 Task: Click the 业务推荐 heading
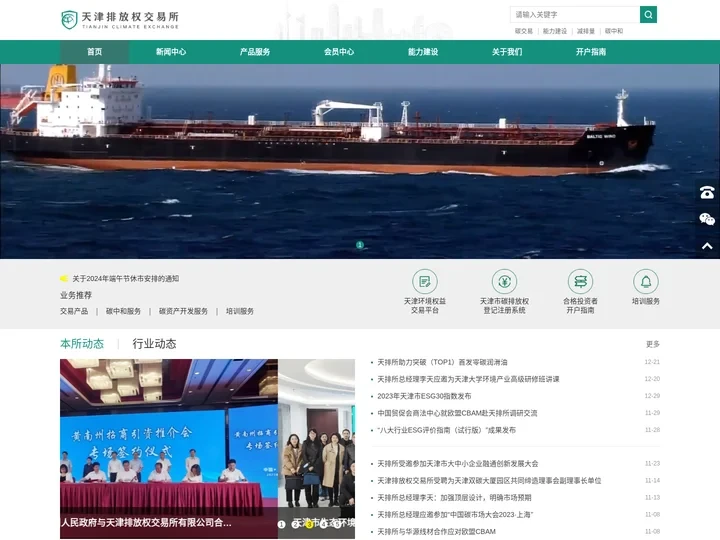point(76,295)
